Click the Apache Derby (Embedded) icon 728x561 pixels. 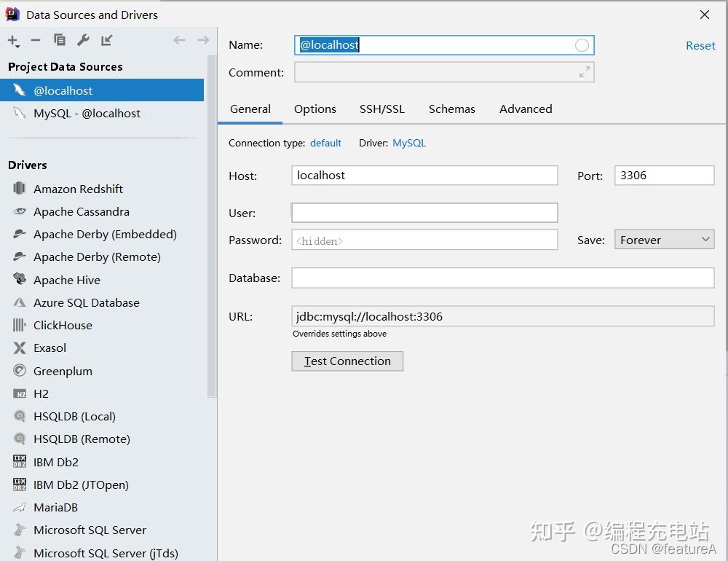pyautogui.click(x=20, y=234)
